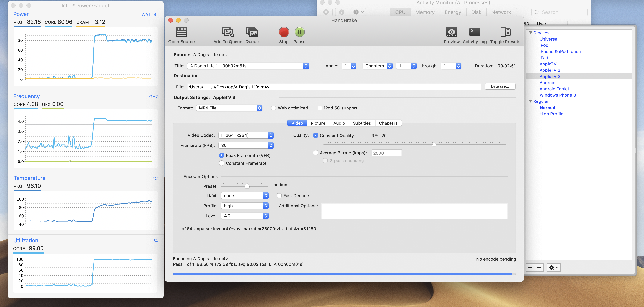Click the Toggle Presets drawer icon

505,32
